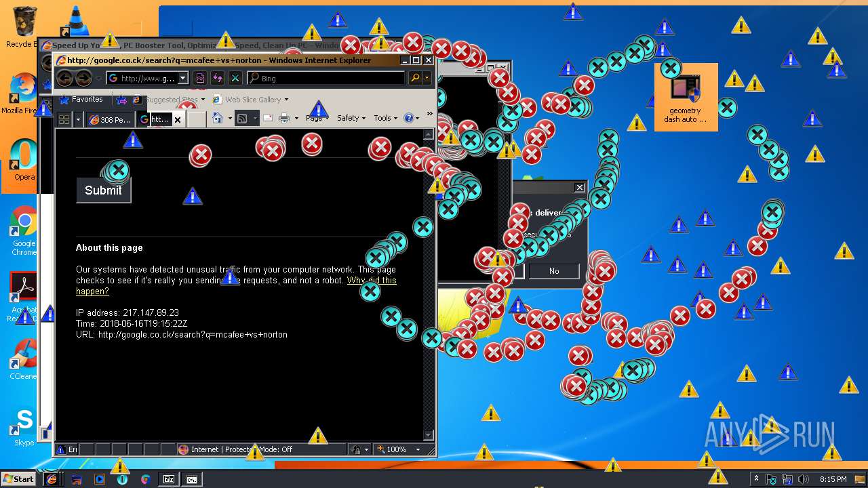Open the CCleaner desktop shortcut
This screenshot has height=488, width=868.
pyautogui.click(x=23, y=359)
